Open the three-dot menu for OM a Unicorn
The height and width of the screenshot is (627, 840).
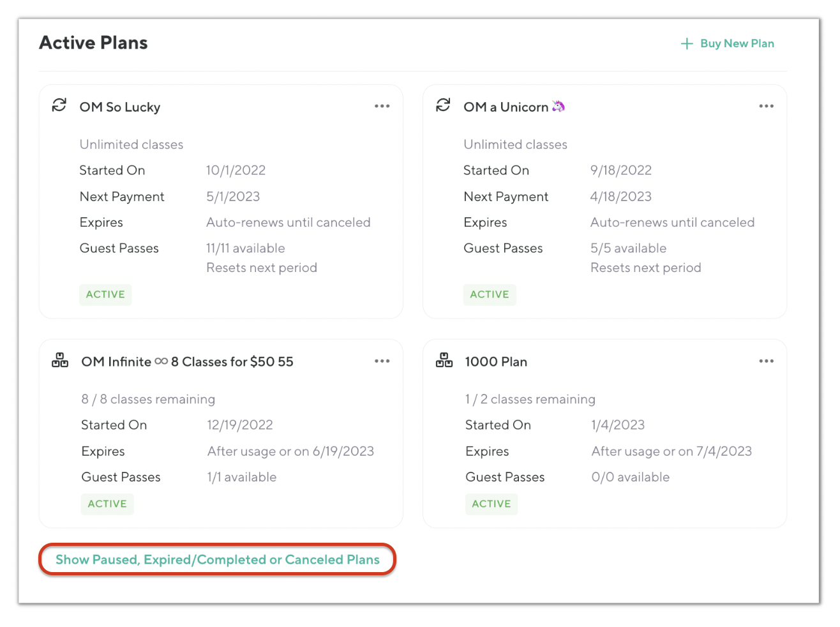766,106
